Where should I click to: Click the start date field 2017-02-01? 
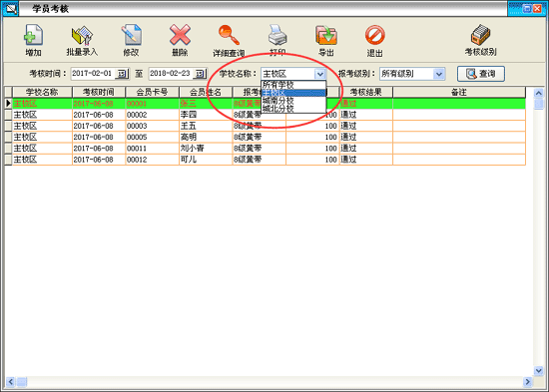93,74
